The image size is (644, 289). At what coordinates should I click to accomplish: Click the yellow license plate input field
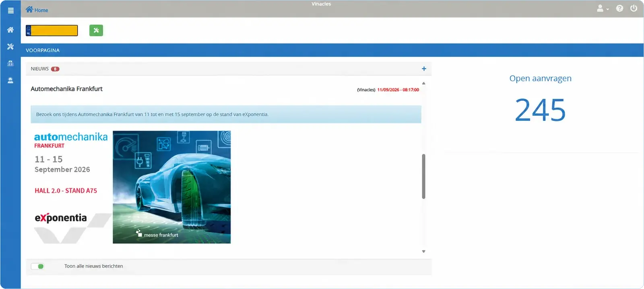(52, 31)
